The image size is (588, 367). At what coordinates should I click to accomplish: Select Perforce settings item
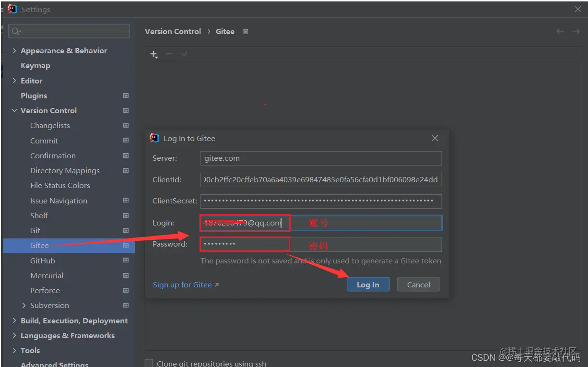[45, 290]
